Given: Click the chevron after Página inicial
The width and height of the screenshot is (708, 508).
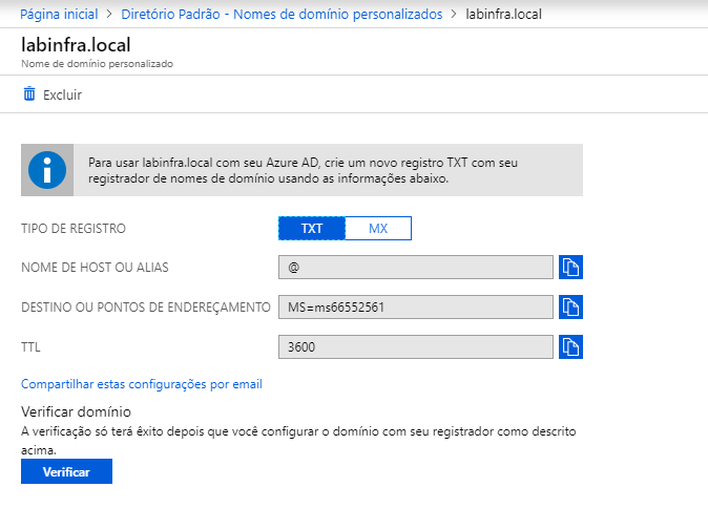Looking at the screenshot, I should click(x=109, y=14).
